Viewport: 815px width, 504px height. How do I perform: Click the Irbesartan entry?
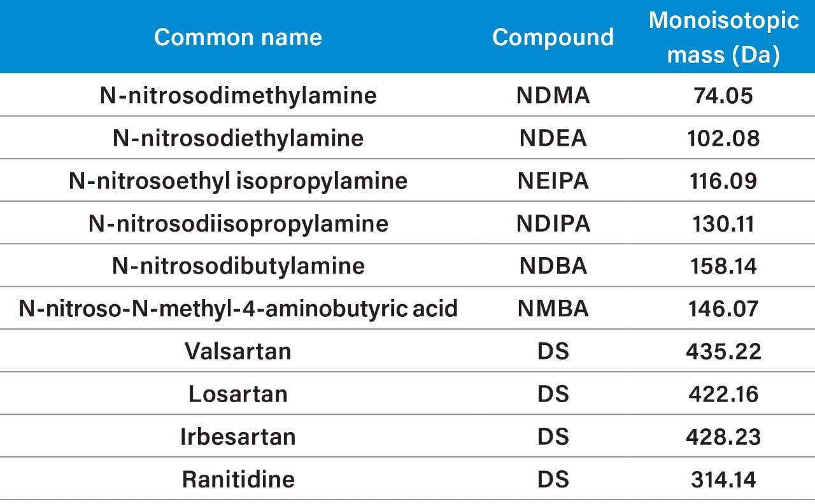tap(238, 437)
